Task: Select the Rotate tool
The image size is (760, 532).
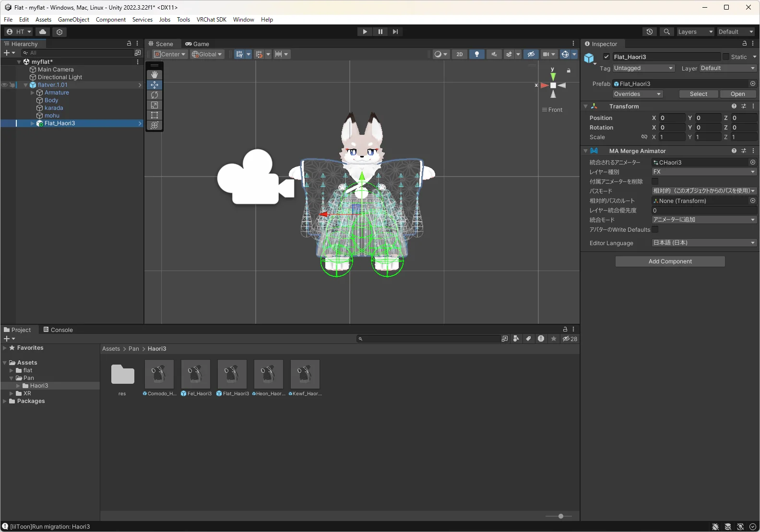Action: click(x=154, y=95)
